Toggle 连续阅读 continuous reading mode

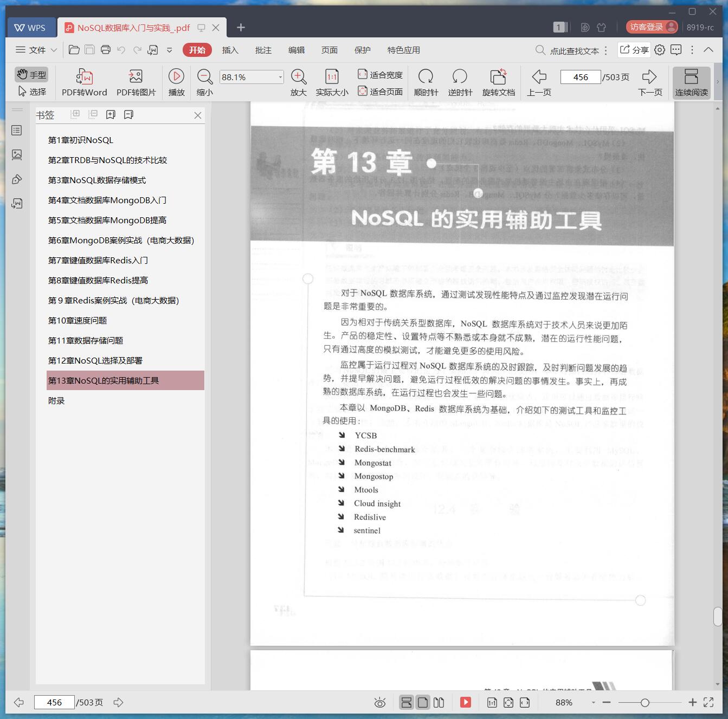[x=692, y=82]
